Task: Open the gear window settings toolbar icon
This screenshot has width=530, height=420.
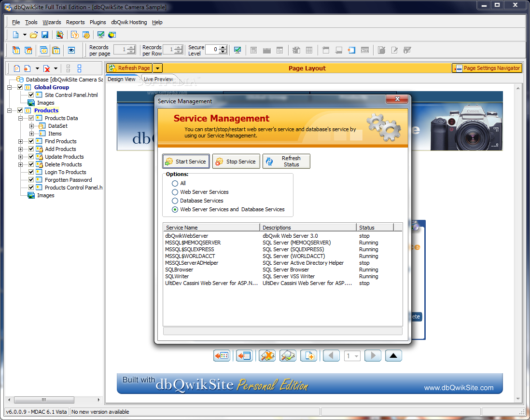Action: (86, 35)
